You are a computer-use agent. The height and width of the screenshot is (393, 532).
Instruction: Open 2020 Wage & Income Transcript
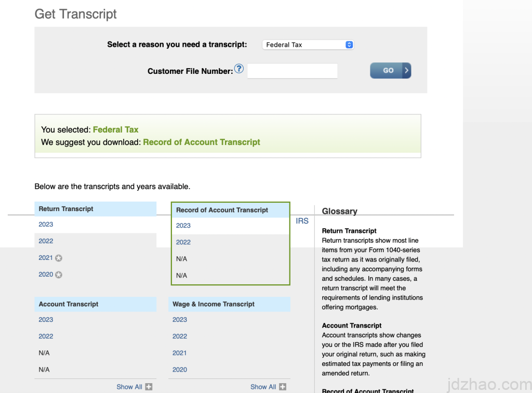click(x=180, y=370)
